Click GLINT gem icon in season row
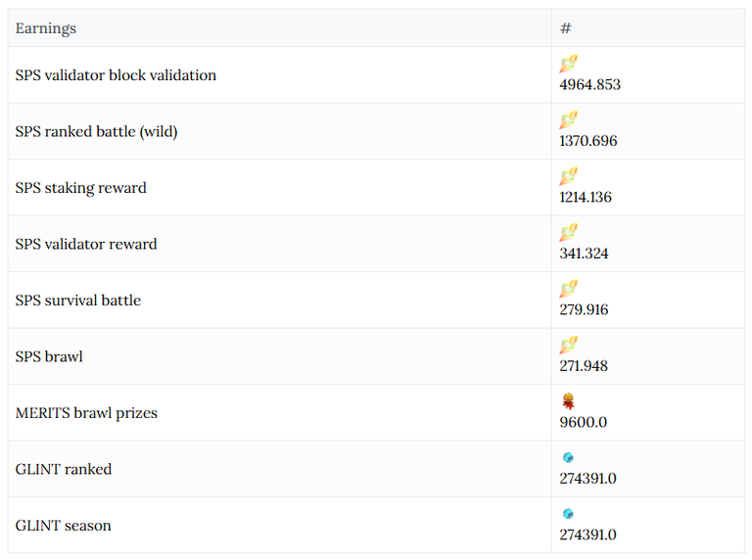Screen dimensions: 752x560 point(568,513)
